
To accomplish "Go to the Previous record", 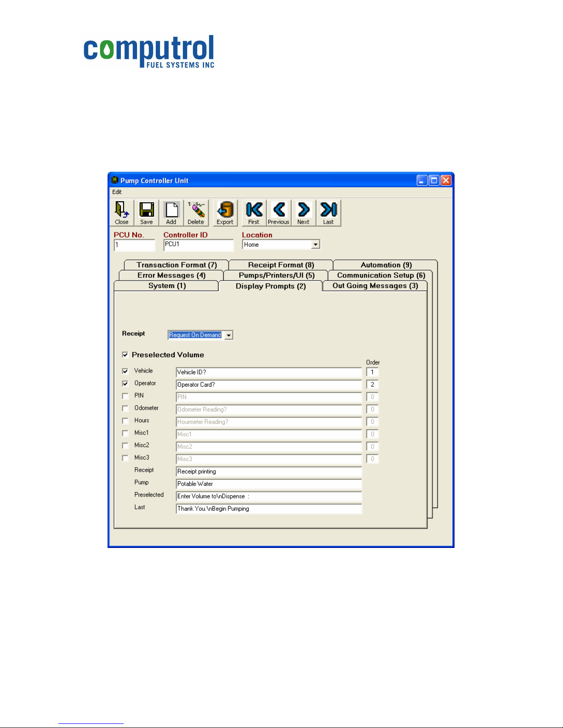I will point(279,213).
